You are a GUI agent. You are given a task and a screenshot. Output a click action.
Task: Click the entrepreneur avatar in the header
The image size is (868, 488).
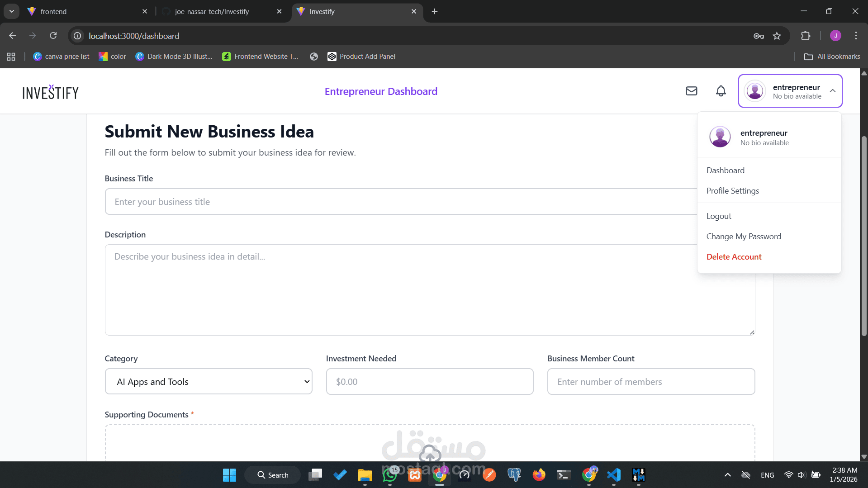pos(754,91)
